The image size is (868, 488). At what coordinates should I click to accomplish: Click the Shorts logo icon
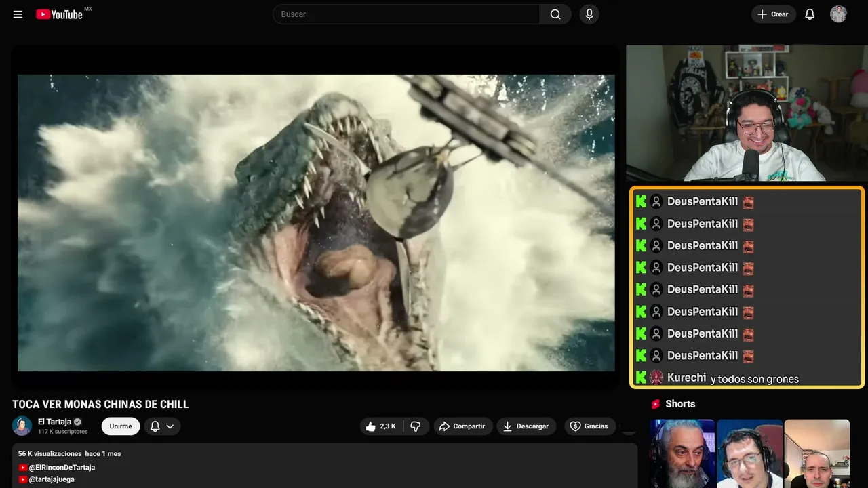coord(656,404)
